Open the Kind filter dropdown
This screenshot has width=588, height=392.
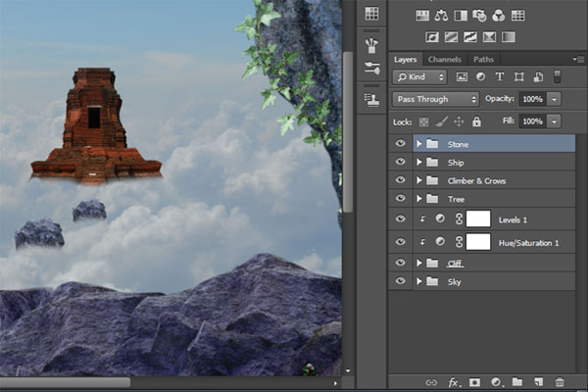(x=419, y=76)
